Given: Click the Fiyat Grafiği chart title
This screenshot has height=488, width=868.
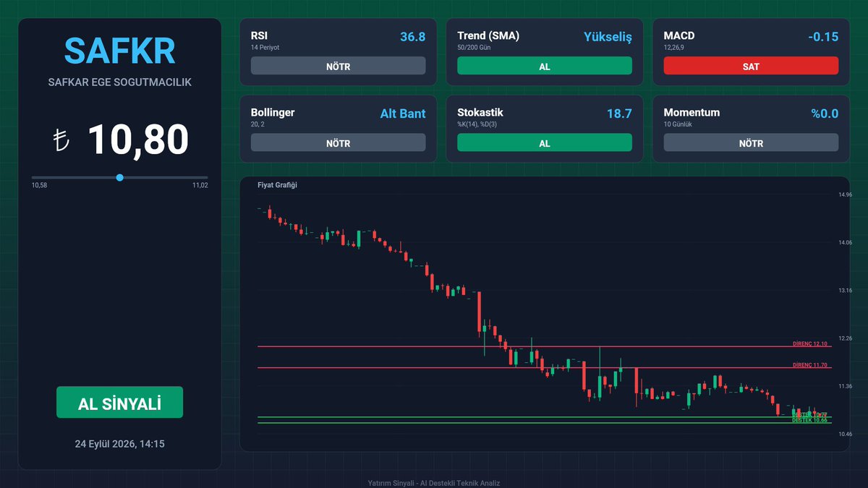Looking at the screenshot, I should pos(277,185).
